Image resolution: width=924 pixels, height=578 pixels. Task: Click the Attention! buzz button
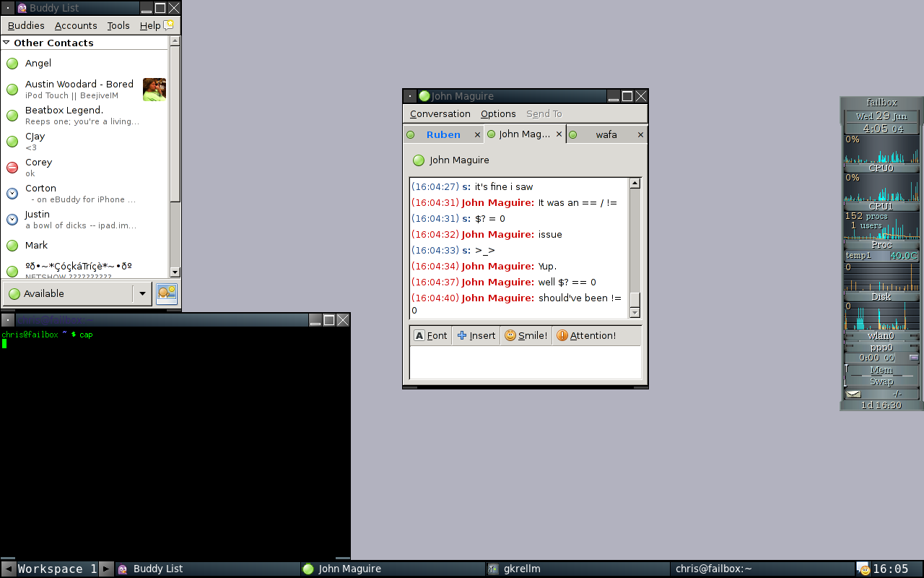pyautogui.click(x=585, y=336)
